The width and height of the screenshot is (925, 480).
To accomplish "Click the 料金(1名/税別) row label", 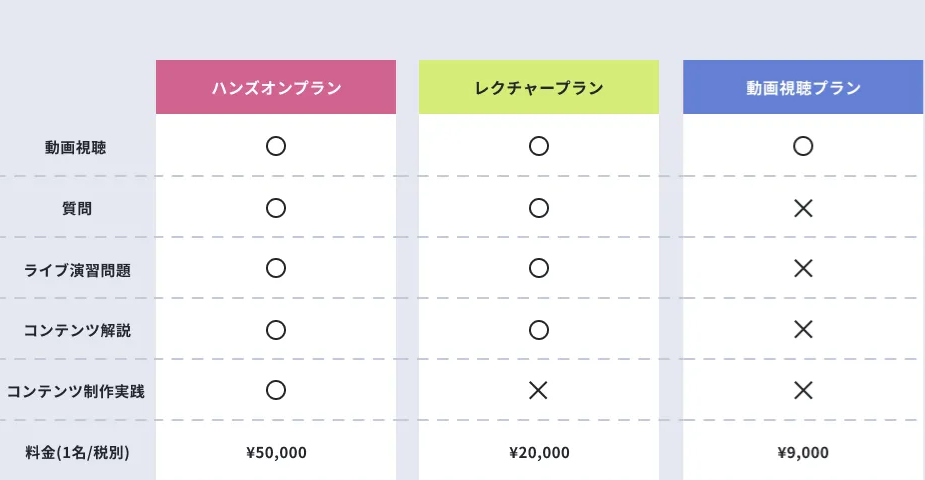I will tap(77, 452).
